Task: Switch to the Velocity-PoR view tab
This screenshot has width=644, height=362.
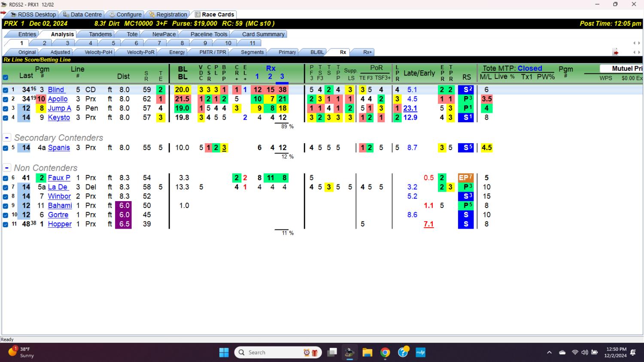Action: [140, 52]
